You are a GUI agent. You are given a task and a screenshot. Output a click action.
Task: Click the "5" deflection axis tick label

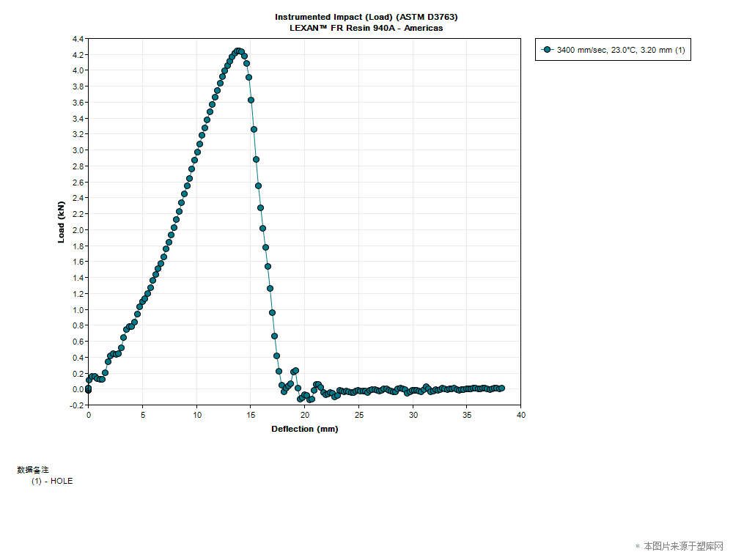[143, 415]
